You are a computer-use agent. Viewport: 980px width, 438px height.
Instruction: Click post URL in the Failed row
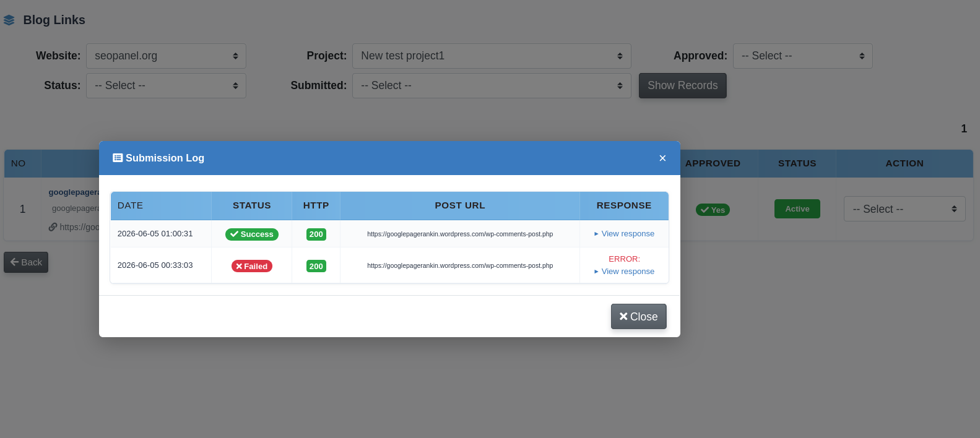[460, 265]
